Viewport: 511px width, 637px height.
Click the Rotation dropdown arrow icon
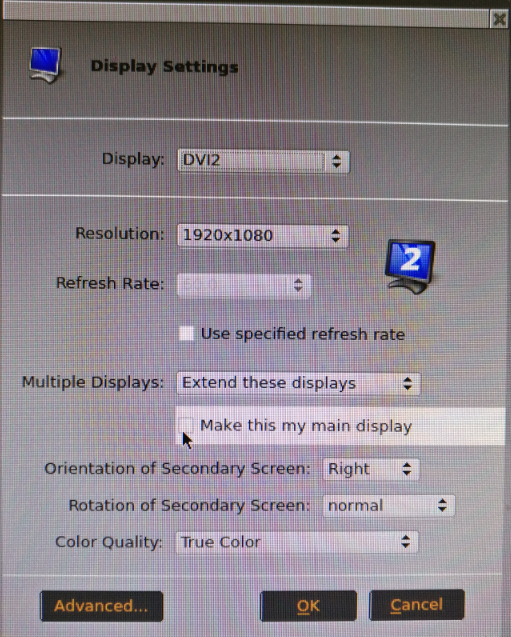(x=442, y=505)
